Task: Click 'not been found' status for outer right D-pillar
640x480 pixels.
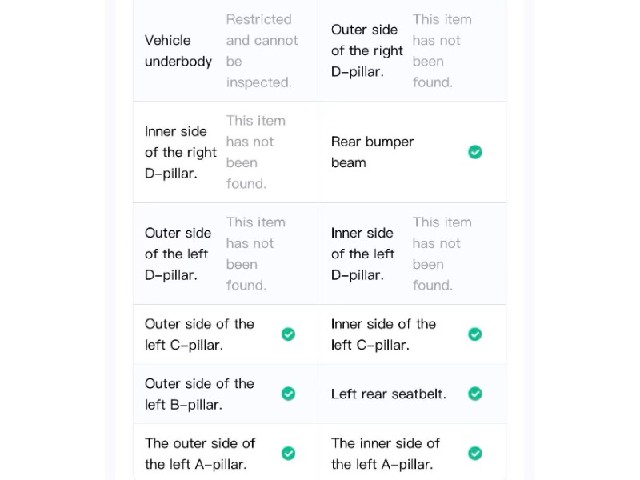Action: coord(442,51)
